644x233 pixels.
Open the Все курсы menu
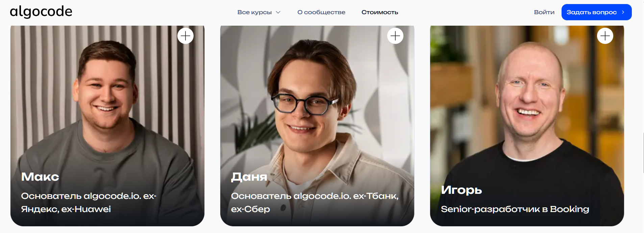pyautogui.click(x=259, y=12)
